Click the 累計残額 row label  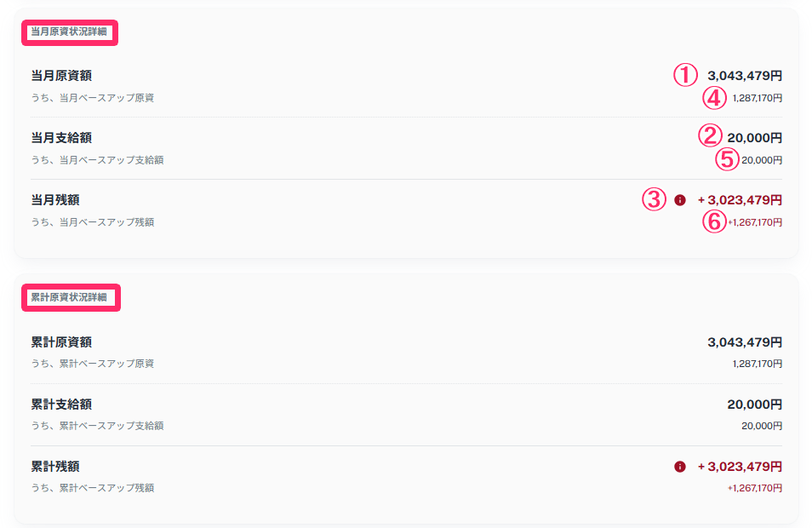point(55,467)
